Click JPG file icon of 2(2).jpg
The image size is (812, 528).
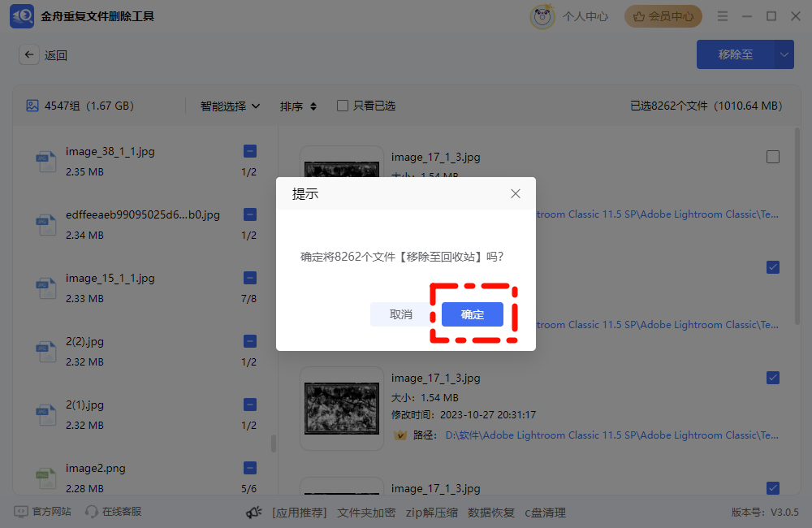tap(45, 352)
